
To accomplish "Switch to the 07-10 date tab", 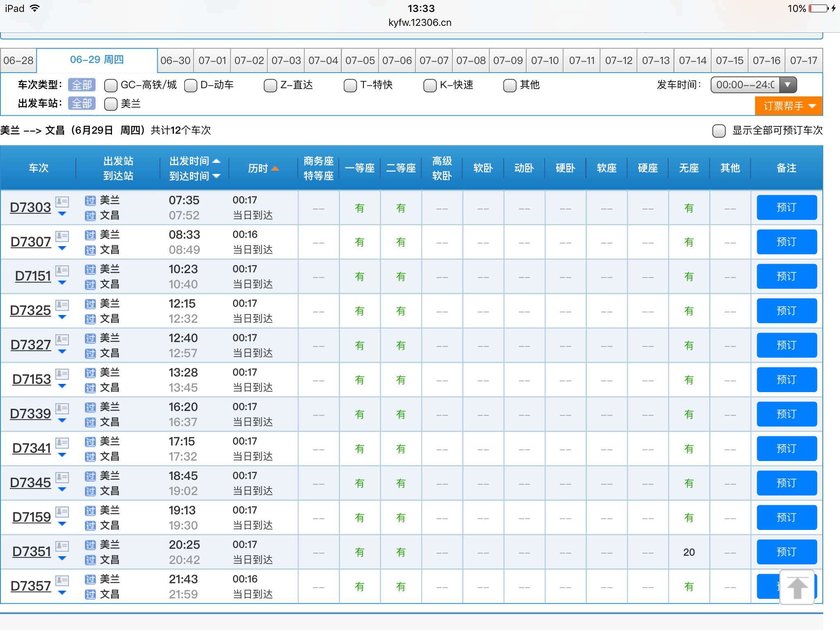I will click(x=545, y=61).
